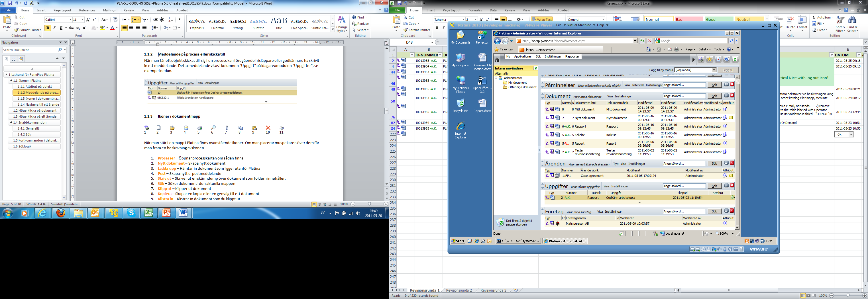Viewport: 868px width, 299px height.
Task: Click Sök button in the Dokument module
Action: click(x=714, y=96)
